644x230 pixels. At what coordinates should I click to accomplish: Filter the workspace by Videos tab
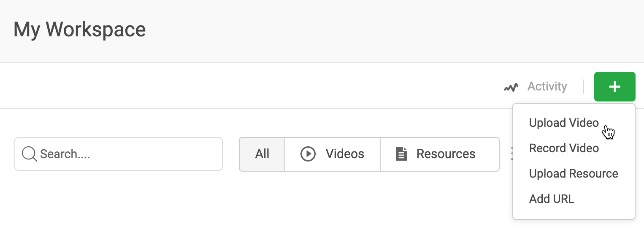tap(333, 154)
